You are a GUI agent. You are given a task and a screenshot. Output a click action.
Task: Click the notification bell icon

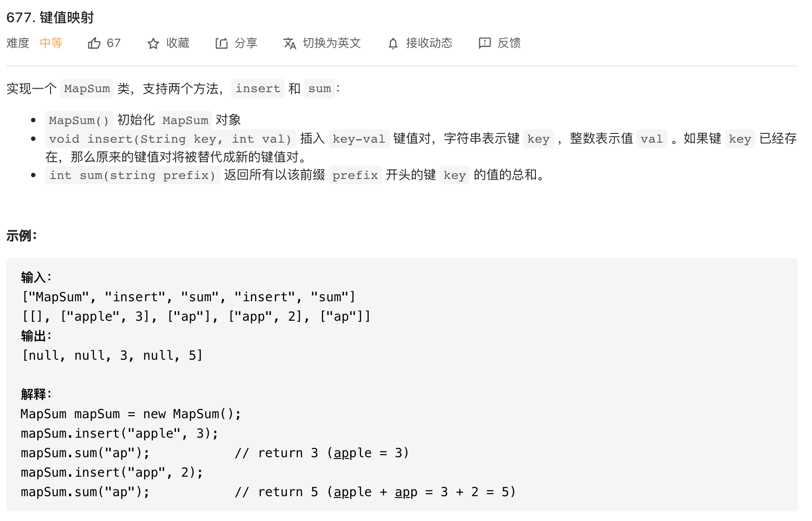(x=393, y=43)
